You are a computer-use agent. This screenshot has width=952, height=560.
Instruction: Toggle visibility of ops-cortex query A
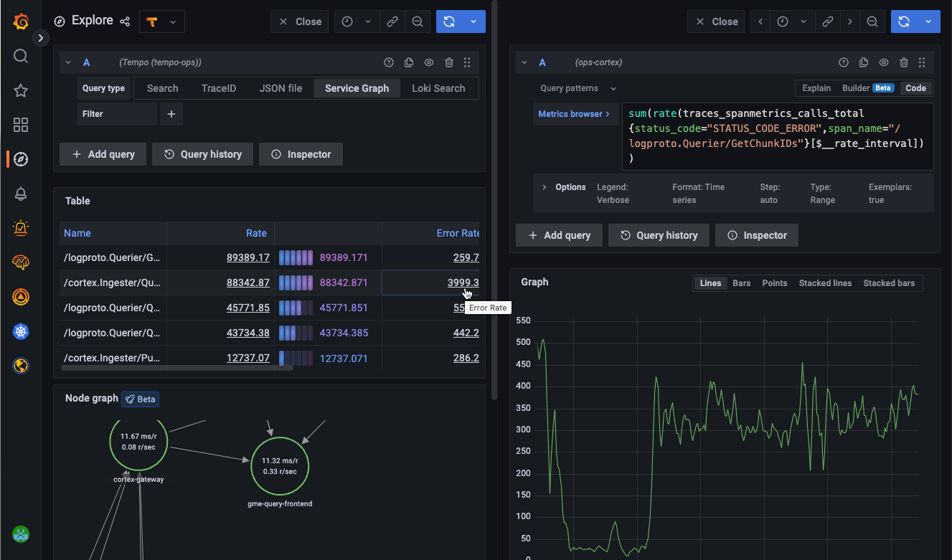click(x=884, y=62)
